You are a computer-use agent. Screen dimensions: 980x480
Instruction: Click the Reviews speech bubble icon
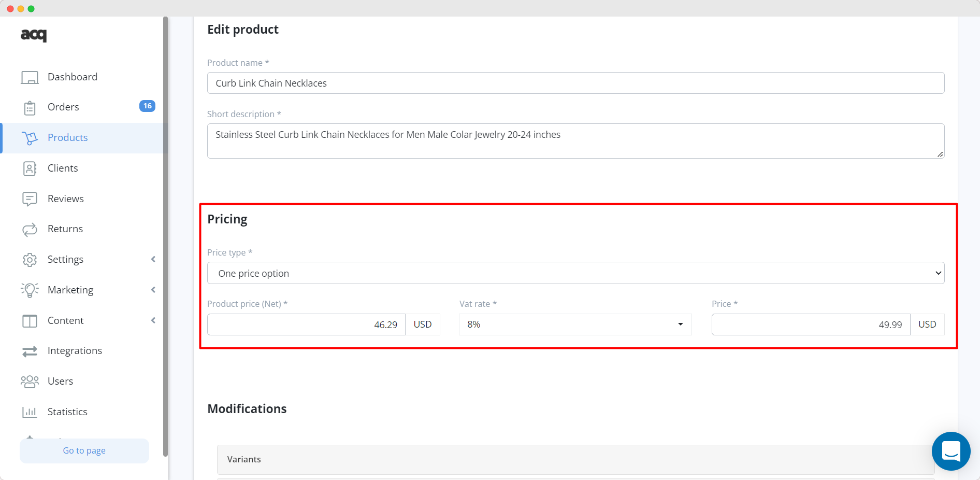tap(30, 199)
